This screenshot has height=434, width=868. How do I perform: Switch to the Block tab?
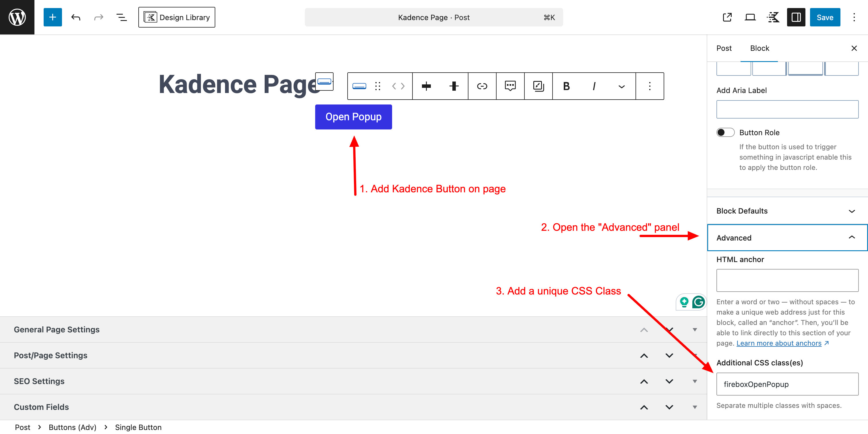(759, 48)
